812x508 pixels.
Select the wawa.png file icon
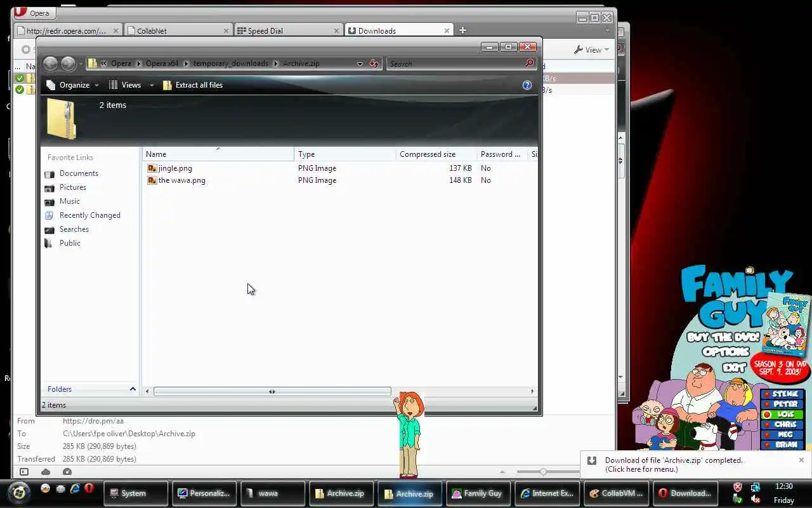click(152, 180)
